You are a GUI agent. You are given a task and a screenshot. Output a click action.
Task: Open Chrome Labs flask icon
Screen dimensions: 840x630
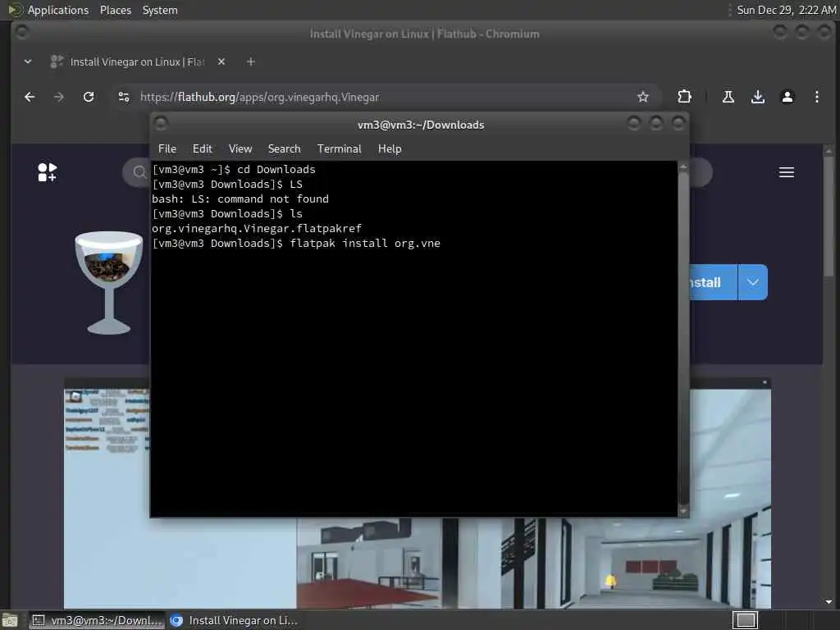[728, 97]
